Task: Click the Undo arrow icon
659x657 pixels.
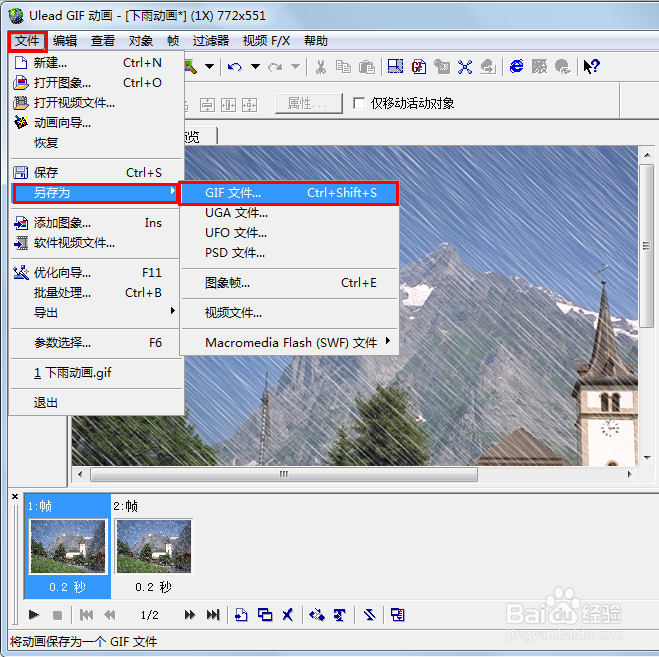Action: point(235,66)
